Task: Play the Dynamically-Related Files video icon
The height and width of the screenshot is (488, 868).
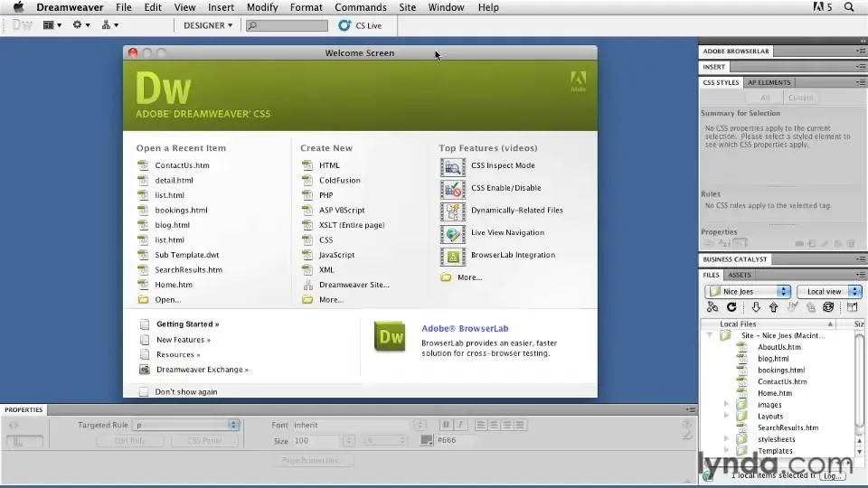Action: click(x=453, y=211)
